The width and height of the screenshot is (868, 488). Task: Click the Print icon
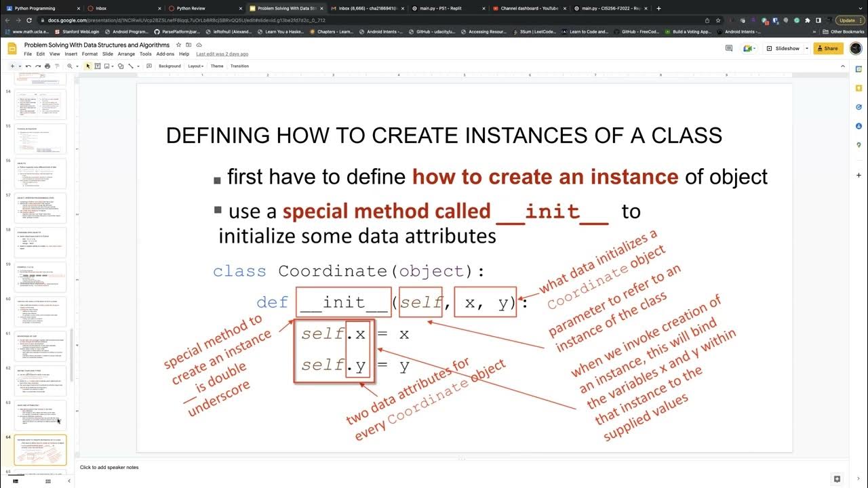(47, 66)
